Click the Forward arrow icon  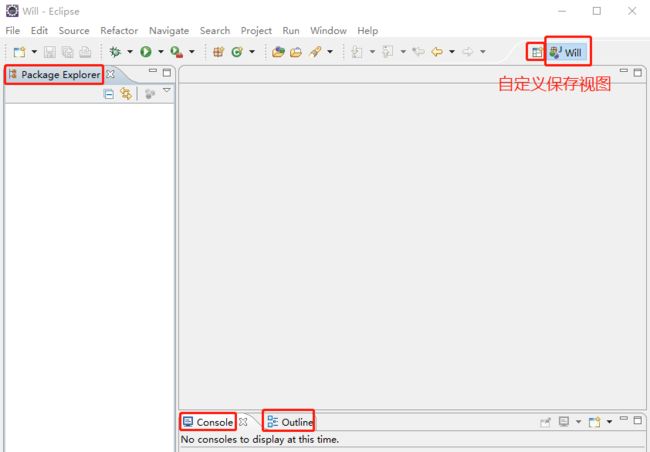(468, 52)
